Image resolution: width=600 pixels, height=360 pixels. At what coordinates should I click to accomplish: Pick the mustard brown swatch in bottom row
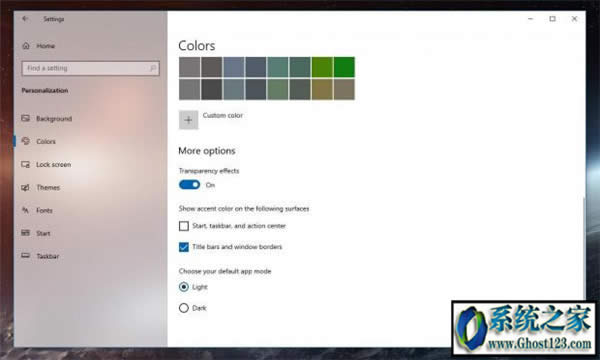point(322,89)
